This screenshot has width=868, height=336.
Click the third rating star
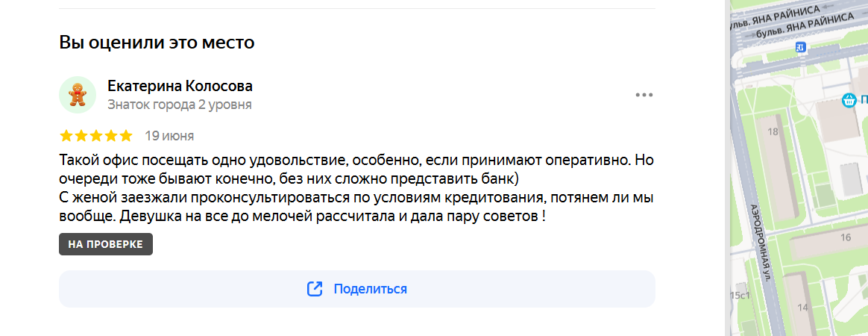tap(95, 136)
